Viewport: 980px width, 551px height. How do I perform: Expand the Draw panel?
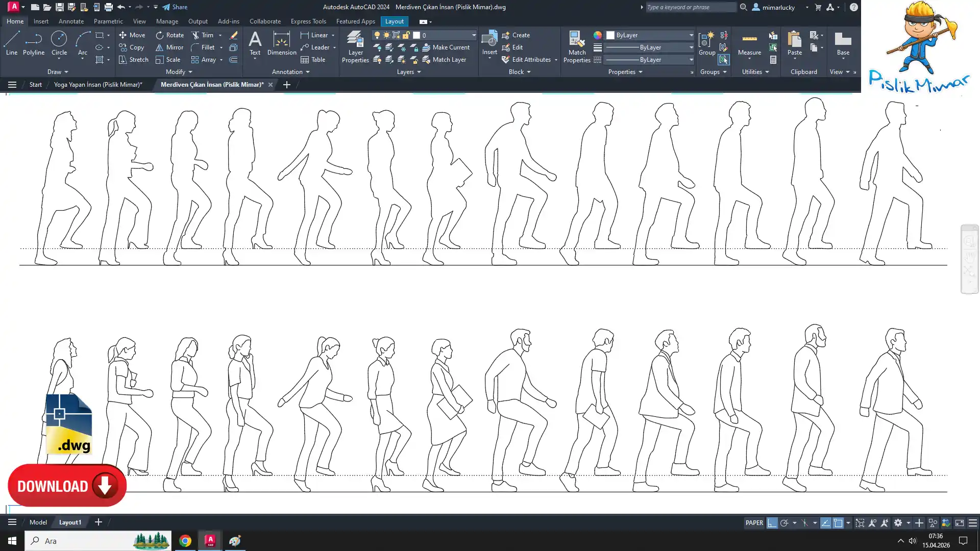coord(58,72)
